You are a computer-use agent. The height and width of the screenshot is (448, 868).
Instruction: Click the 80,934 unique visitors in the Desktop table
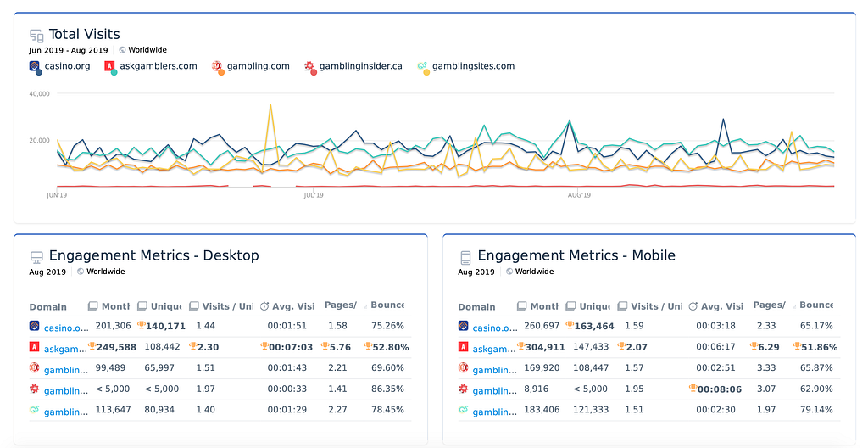[159, 410]
